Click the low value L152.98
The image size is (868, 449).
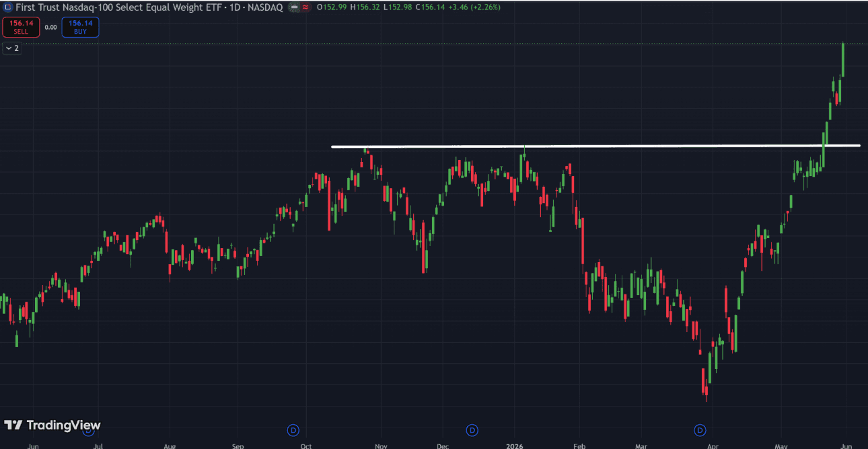pos(396,7)
